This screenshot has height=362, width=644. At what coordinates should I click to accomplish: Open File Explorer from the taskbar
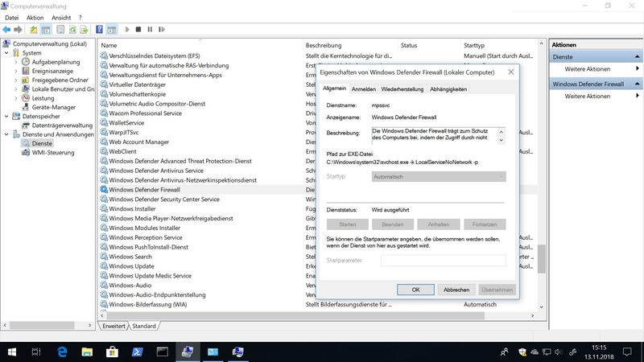tap(87, 352)
